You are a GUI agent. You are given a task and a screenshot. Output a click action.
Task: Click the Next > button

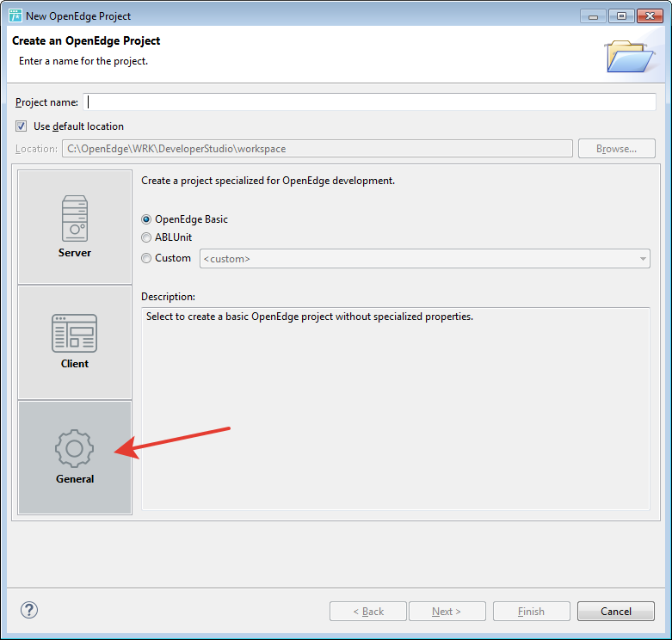pos(447,612)
